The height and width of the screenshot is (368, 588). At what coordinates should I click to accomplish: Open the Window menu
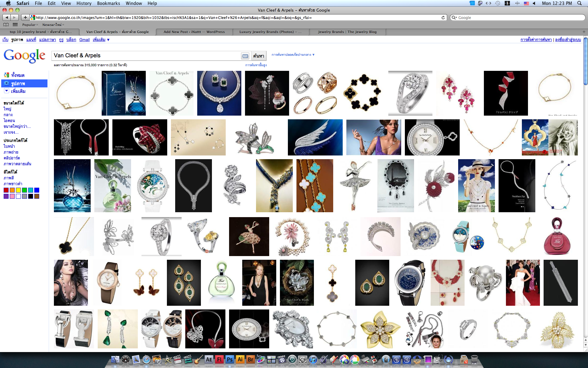134,3
